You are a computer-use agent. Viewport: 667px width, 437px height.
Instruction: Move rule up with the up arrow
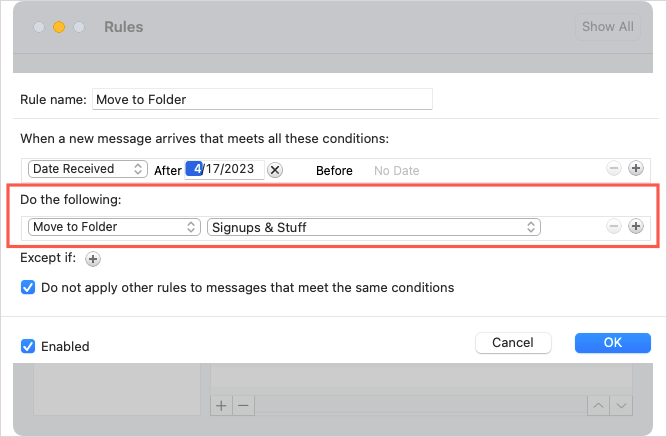tap(600, 405)
